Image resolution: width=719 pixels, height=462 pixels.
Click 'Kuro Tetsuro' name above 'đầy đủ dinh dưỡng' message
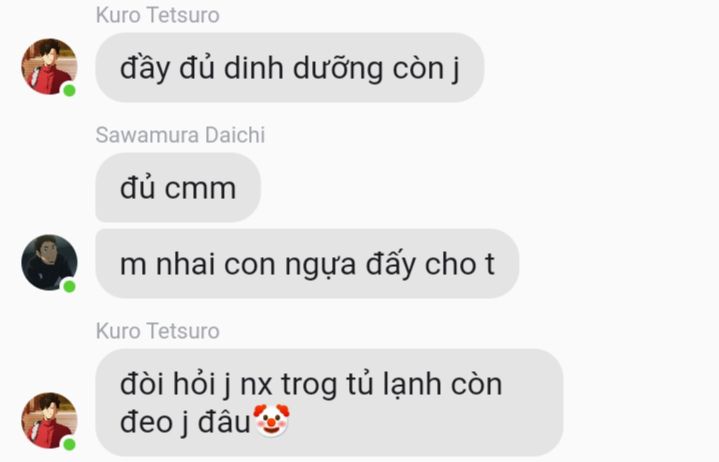pyautogui.click(x=158, y=15)
